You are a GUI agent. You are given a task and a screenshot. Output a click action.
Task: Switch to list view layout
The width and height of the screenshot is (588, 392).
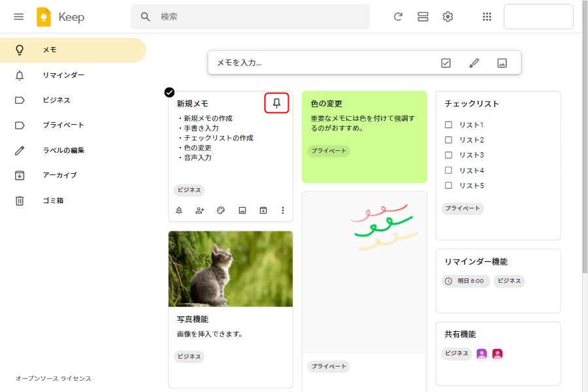point(423,17)
